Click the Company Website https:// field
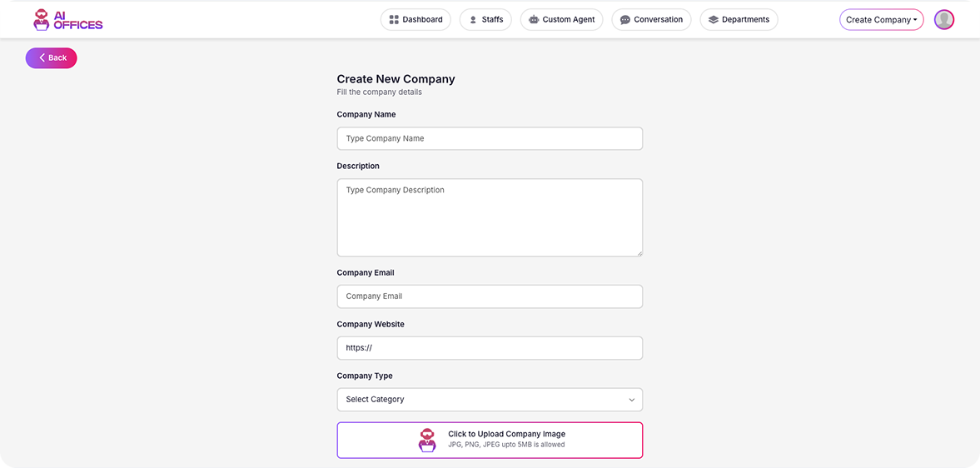The width and height of the screenshot is (980, 468). [x=490, y=348]
